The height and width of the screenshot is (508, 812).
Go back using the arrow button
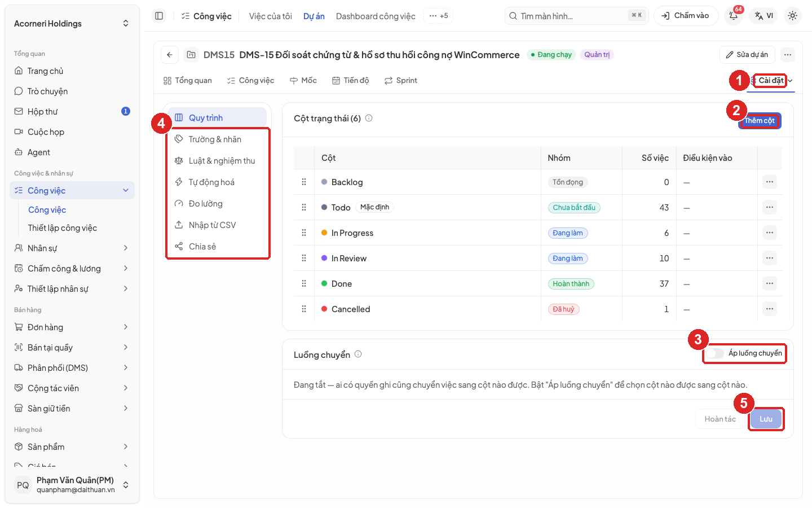coord(170,55)
